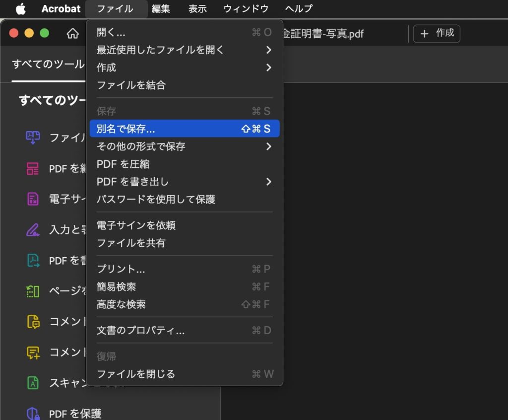Open the 表示 menu
Image resolution: width=508 pixels, height=420 pixels.
(x=197, y=9)
